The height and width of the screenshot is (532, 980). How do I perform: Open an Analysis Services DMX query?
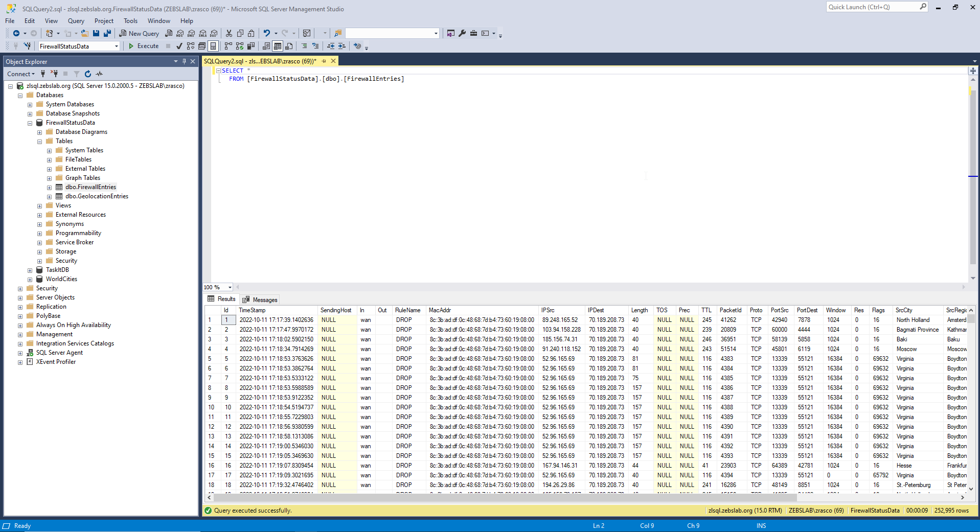[x=191, y=33]
